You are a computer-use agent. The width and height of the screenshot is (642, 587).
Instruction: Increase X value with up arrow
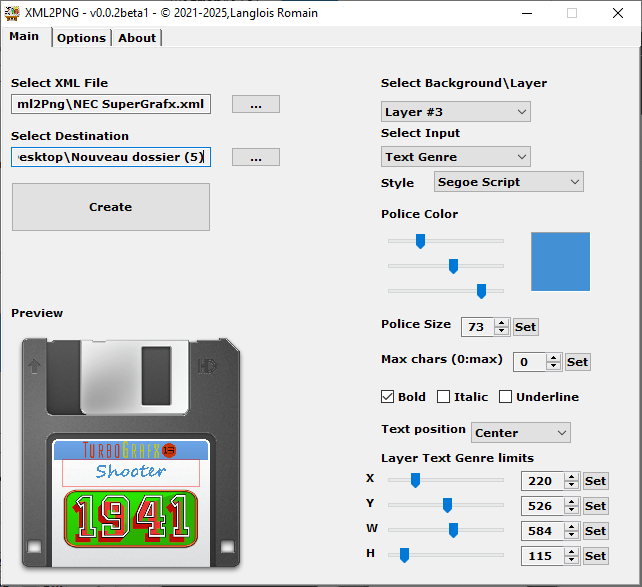572,476
